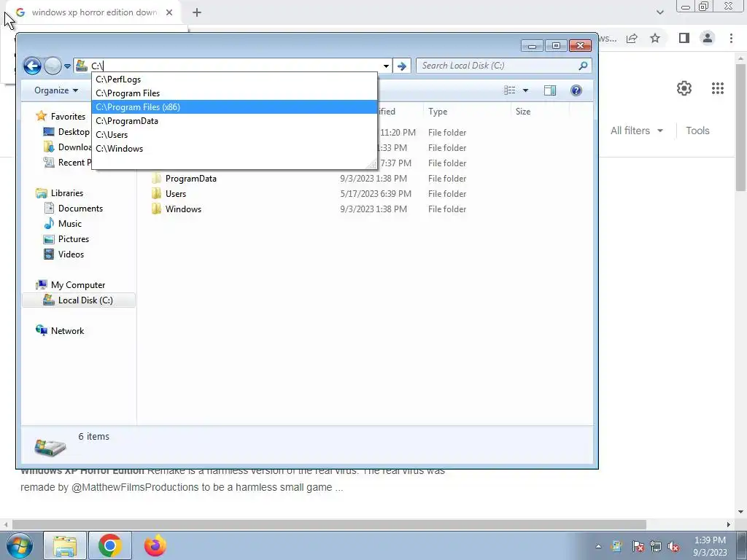Click the address bar dropdown arrow
Viewport: 747px width, 560px height.
[386, 66]
